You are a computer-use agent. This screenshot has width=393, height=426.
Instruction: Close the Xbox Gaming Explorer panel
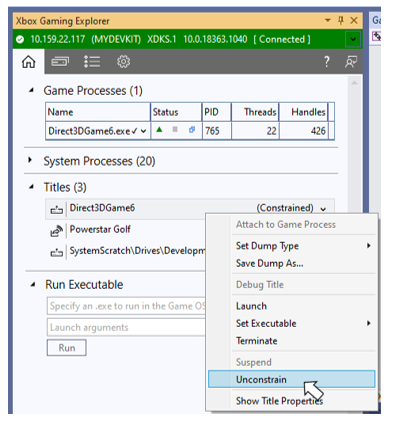click(354, 20)
